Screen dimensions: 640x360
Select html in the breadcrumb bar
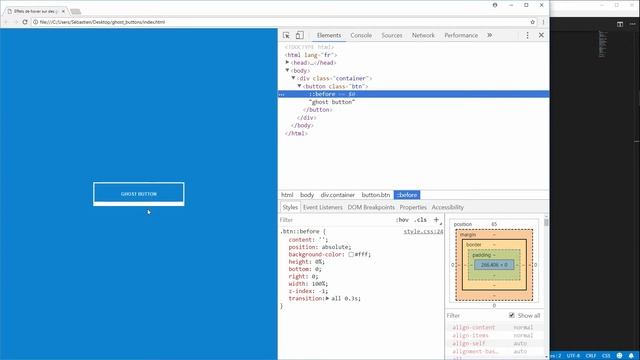coord(287,195)
